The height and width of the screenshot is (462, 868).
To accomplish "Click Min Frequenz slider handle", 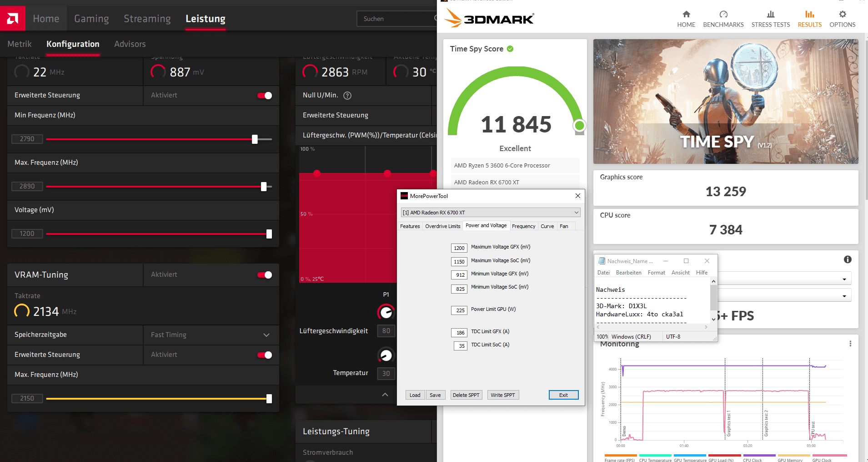I will click(x=255, y=139).
